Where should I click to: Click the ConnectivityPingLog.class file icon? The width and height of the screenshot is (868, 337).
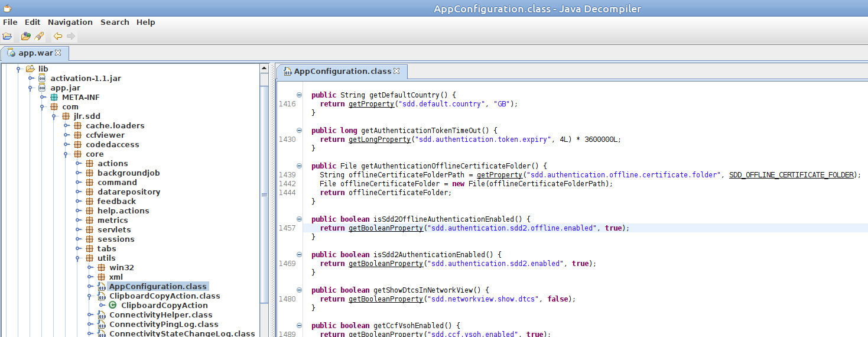[x=101, y=324]
